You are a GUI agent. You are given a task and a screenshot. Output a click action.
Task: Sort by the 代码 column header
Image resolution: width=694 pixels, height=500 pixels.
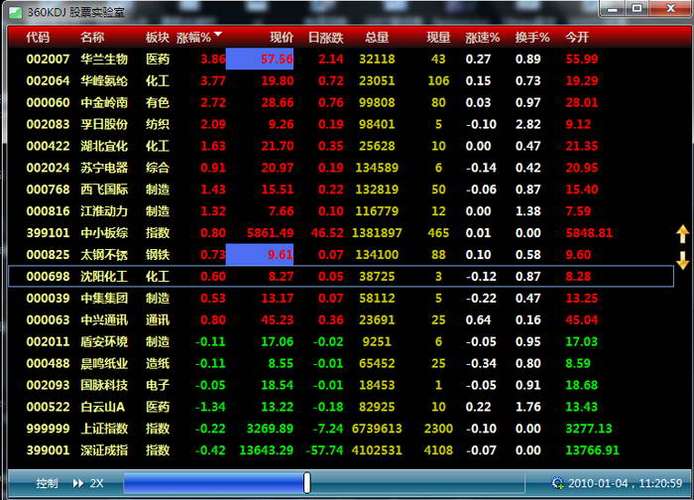[x=38, y=37]
